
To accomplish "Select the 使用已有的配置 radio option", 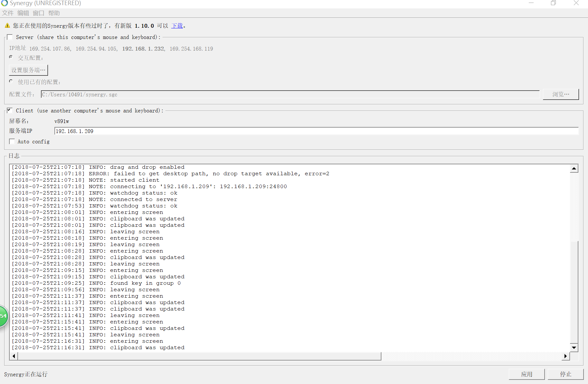I will (11, 81).
